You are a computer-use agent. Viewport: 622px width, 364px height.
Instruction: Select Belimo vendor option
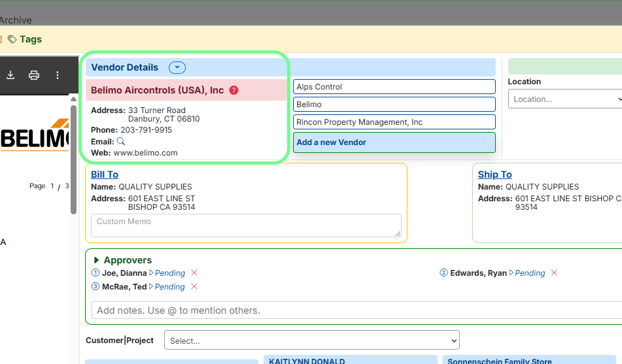tap(394, 105)
